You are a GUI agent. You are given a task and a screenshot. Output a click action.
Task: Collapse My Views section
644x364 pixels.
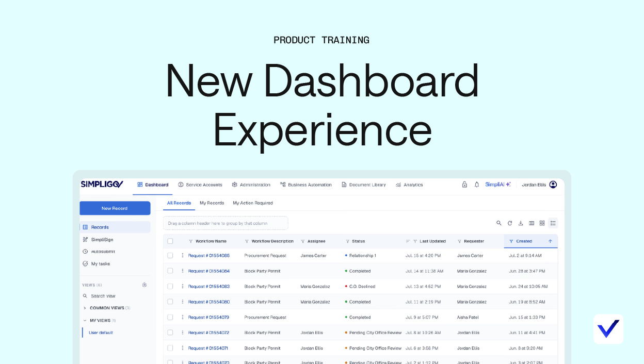[x=99, y=320]
